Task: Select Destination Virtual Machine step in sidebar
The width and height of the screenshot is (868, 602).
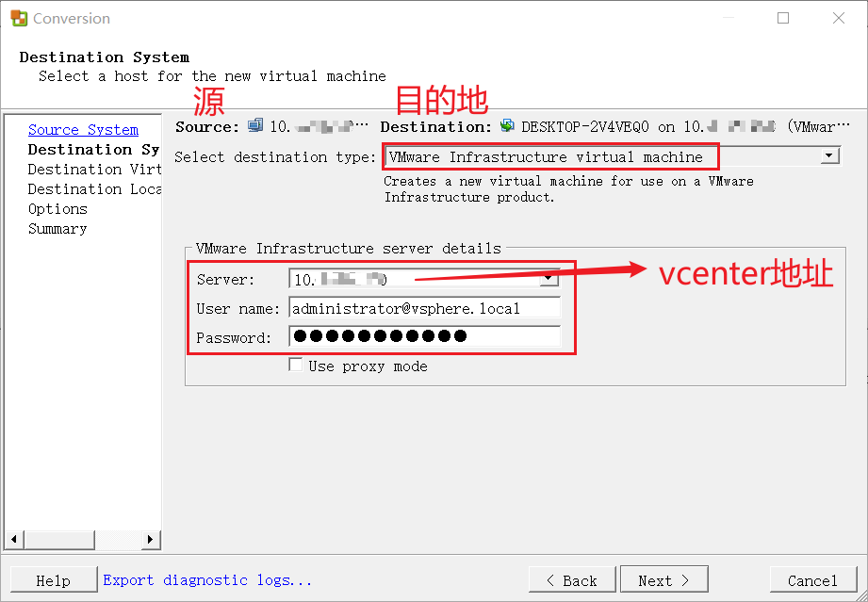Action: pyautogui.click(x=94, y=170)
